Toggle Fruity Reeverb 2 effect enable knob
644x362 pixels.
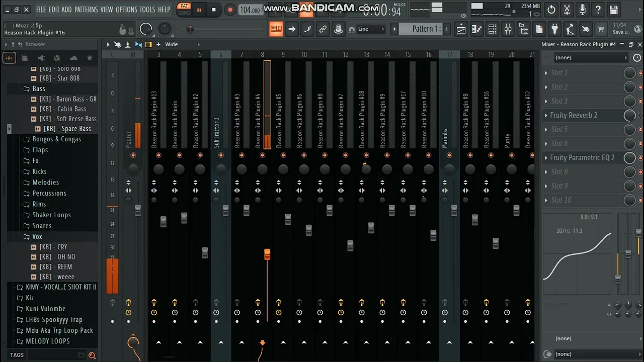(629, 115)
